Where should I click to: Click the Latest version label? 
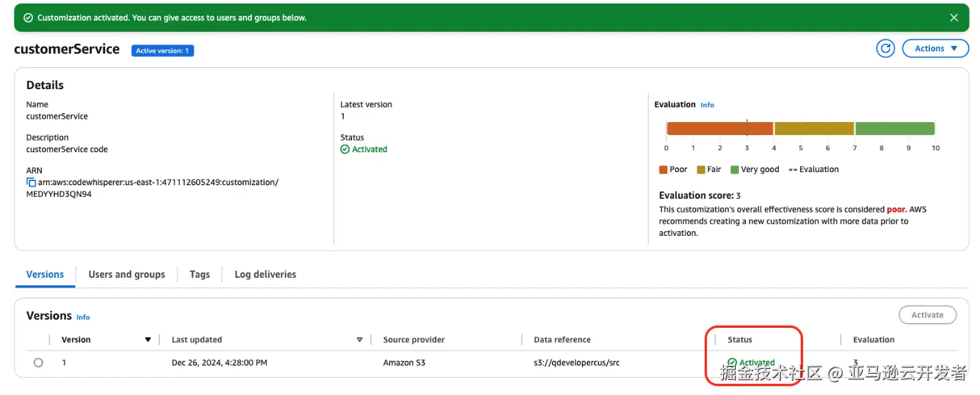click(x=366, y=105)
